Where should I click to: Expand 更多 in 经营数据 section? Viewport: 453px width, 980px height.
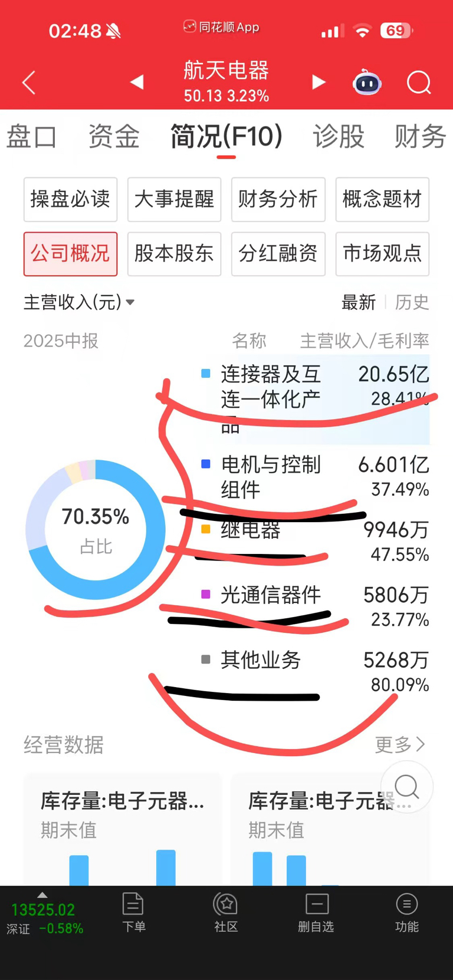point(400,745)
